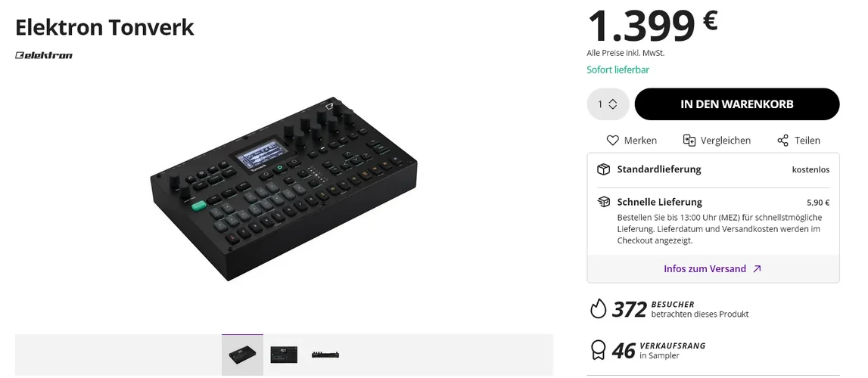
Task: Click the arrow icon after Infos zum Versand
Action: [757, 268]
